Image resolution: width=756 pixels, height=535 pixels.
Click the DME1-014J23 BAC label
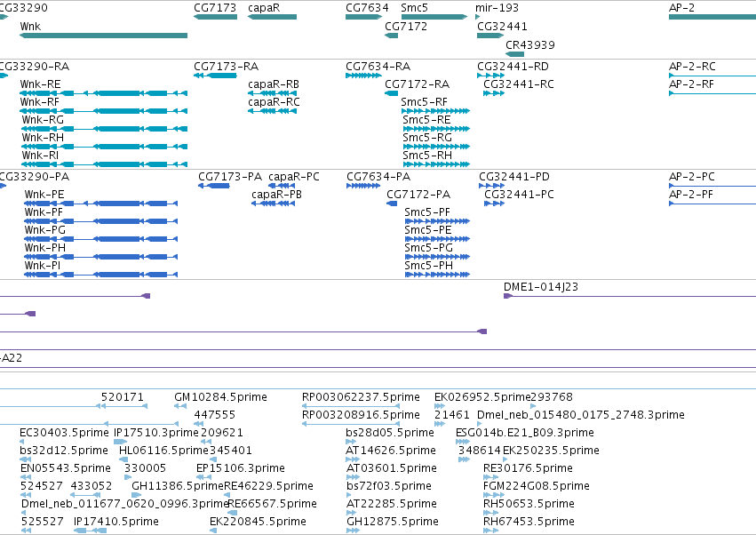[541, 287]
